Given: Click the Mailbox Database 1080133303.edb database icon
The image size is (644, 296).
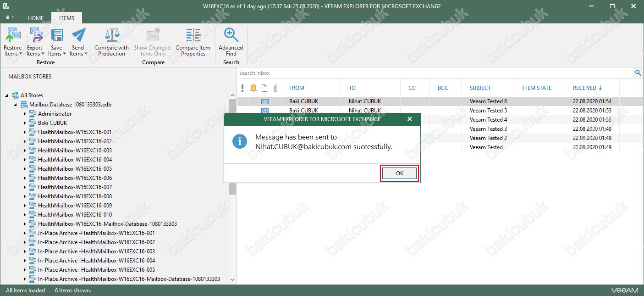Looking at the screenshot, I should tap(24, 105).
